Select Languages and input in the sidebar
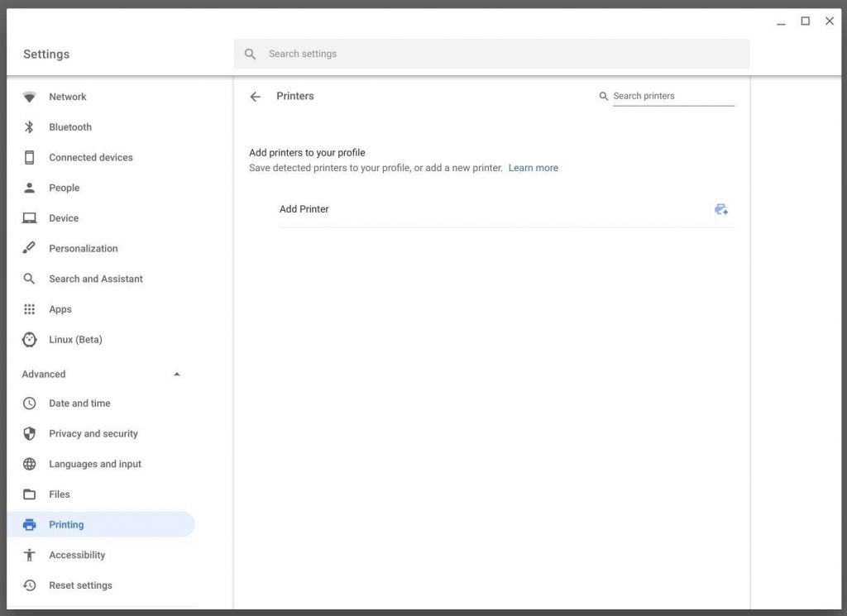 pos(95,464)
